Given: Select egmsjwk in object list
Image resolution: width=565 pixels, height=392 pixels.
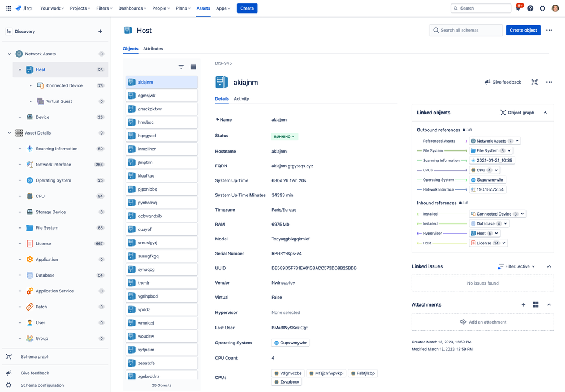Looking at the screenshot, I should tap(162, 96).
